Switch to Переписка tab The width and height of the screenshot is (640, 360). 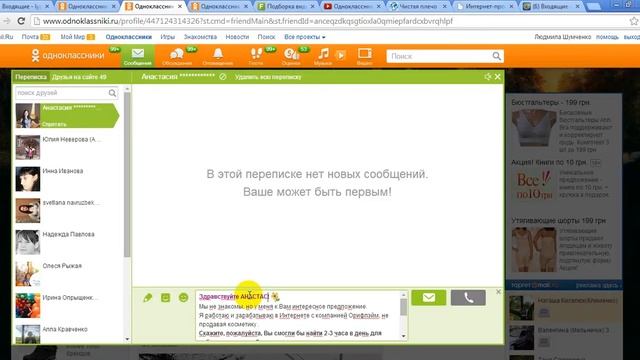[31, 77]
